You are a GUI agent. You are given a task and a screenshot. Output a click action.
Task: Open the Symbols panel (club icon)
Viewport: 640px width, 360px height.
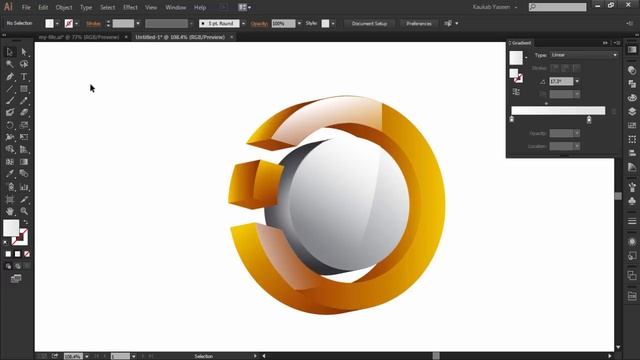click(632, 202)
